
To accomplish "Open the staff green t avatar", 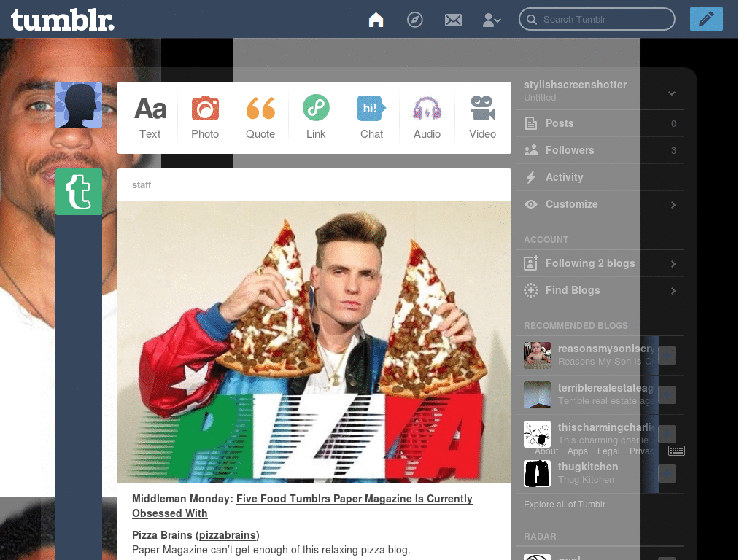I will tap(79, 192).
